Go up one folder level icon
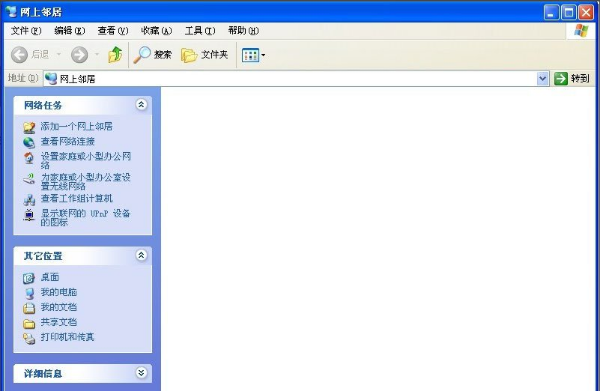 pyautogui.click(x=115, y=55)
